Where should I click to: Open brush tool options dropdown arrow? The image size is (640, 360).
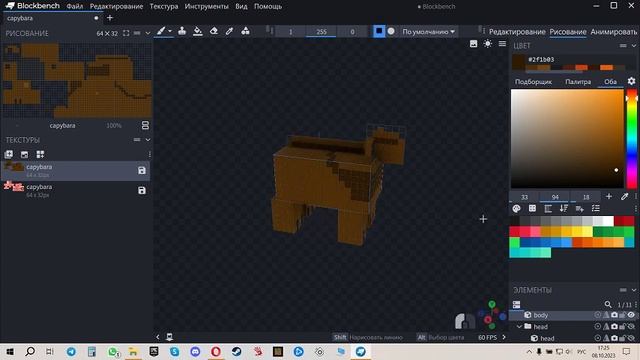click(x=170, y=31)
